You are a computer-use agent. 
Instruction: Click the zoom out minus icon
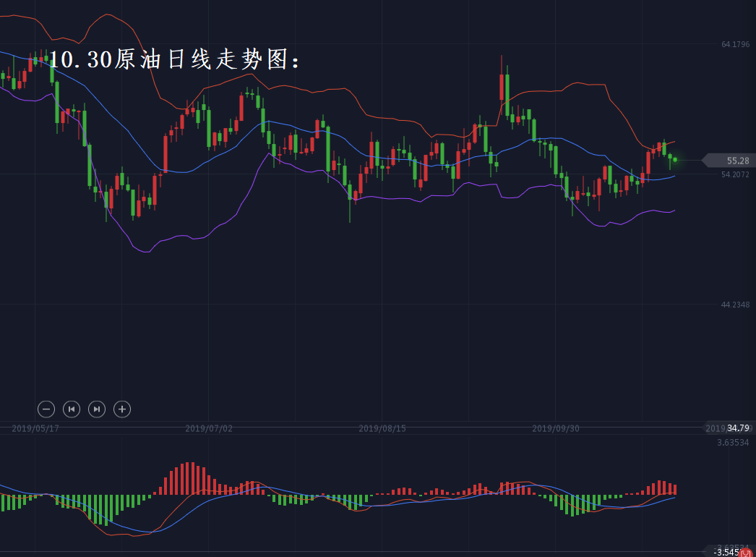46,409
